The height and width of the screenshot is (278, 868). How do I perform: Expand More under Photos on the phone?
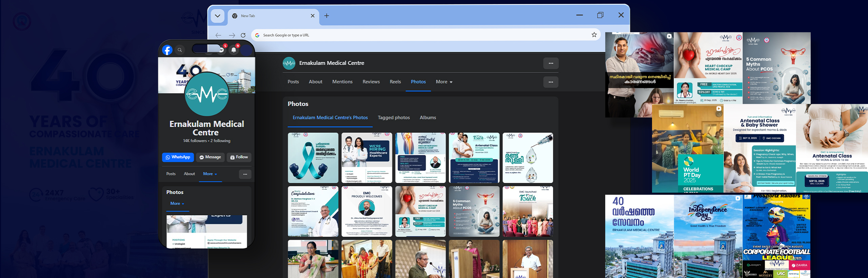tap(177, 204)
